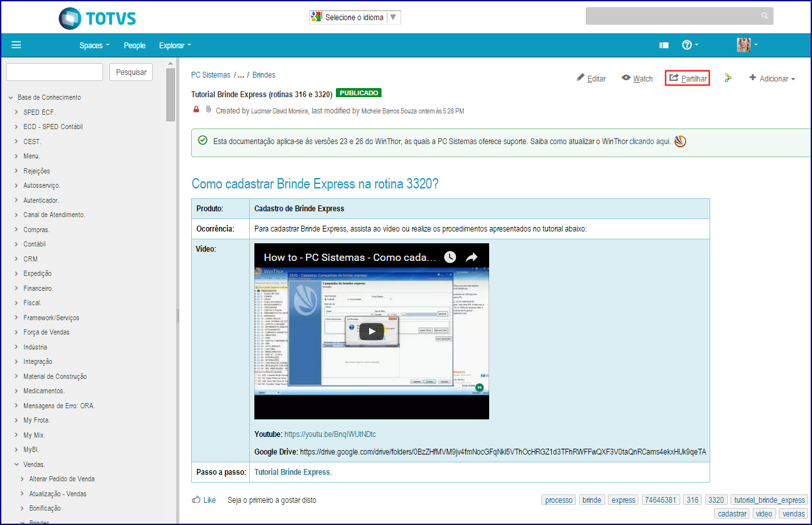The width and height of the screenshot is (812, 525).
Task: Expand the SPED ECF. tree node
Action: (x=16, y=112)
